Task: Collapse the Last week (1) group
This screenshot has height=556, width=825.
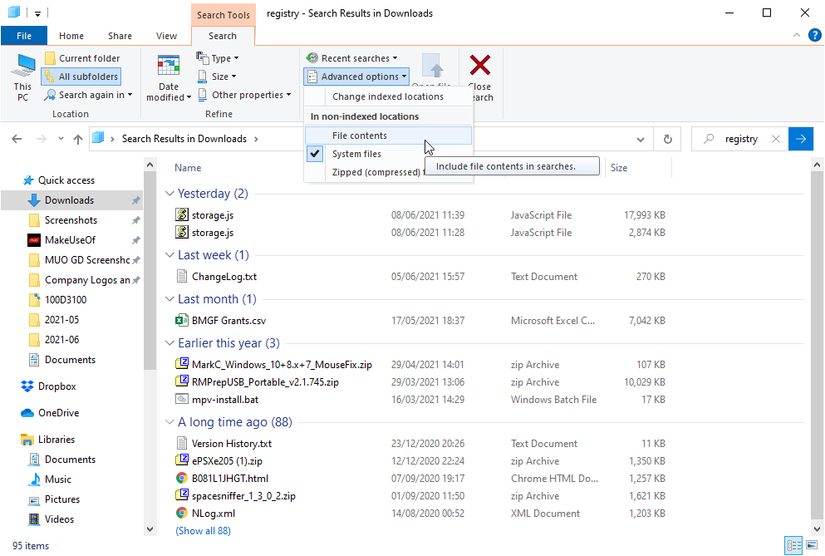Action: pyautogui.click(x=169, y=255)
